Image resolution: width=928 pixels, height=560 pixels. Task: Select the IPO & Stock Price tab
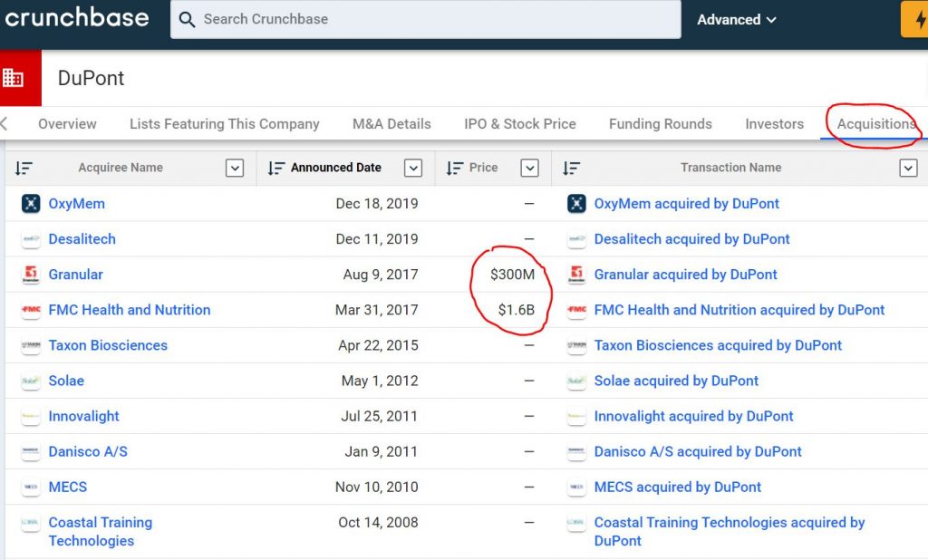(x=519, y=124)
